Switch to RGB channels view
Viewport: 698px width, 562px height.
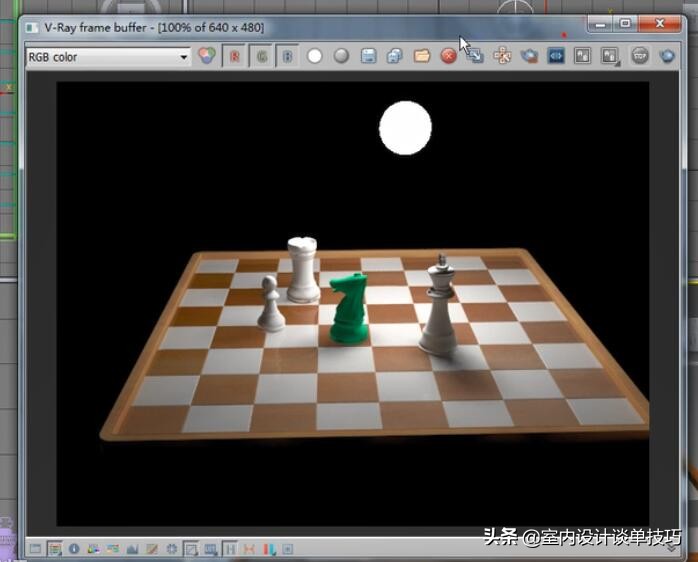207,56
